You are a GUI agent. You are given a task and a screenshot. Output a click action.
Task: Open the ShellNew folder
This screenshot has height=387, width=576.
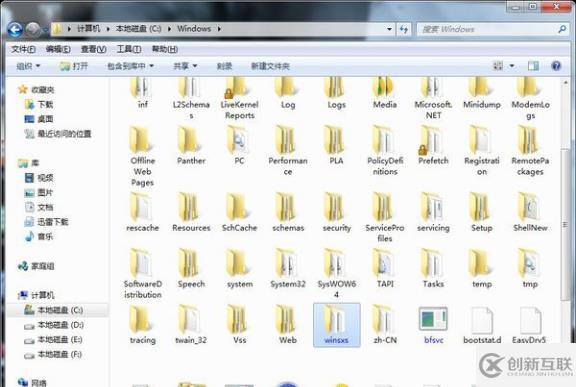pos(530,212)
